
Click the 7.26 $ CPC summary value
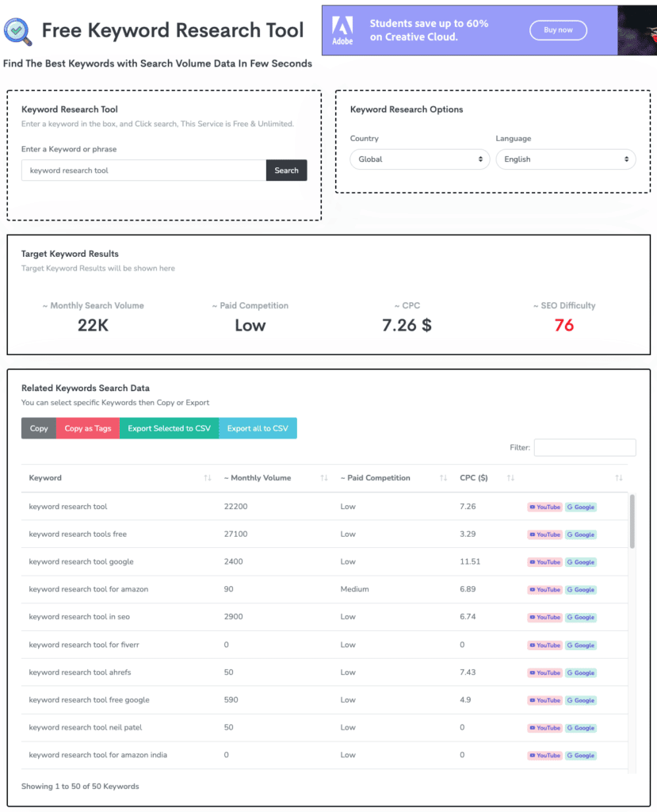407,325
